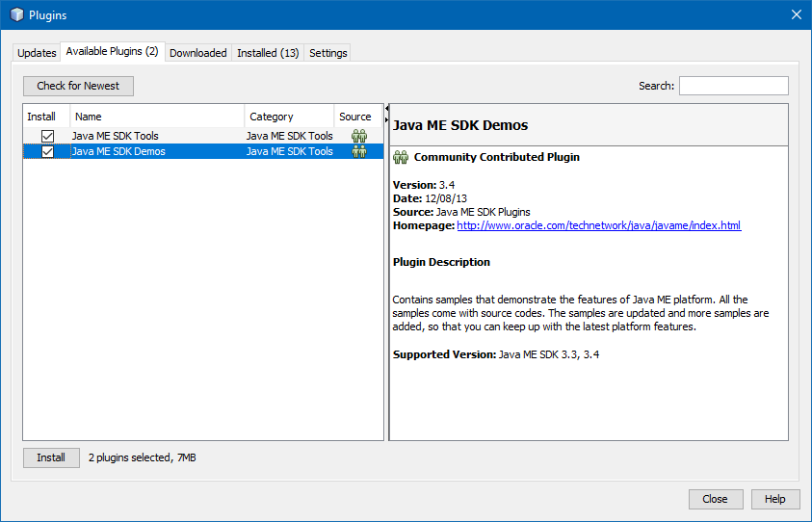Click community source icon for Java ME SDK Demos row
The height and width of the screenshot is (522, 812).
tap(359, 152)
